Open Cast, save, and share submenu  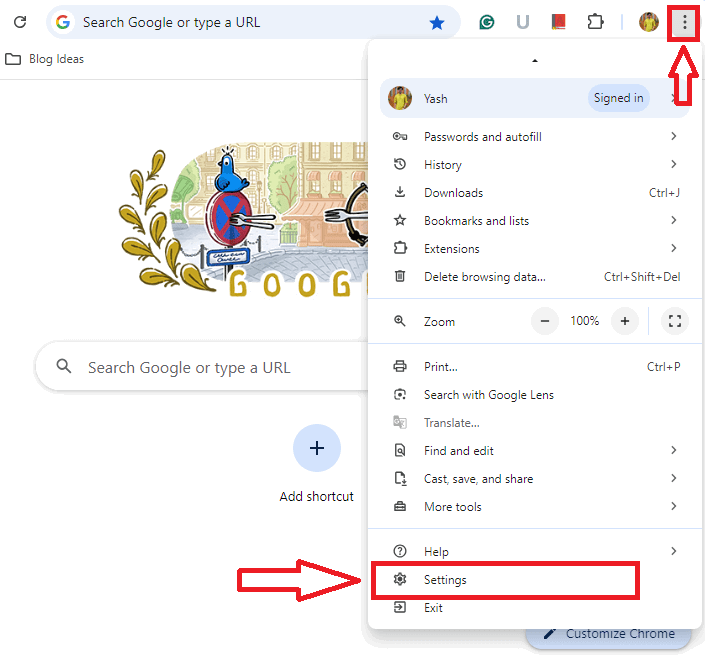pyautogui.click(x=534, y=478)
